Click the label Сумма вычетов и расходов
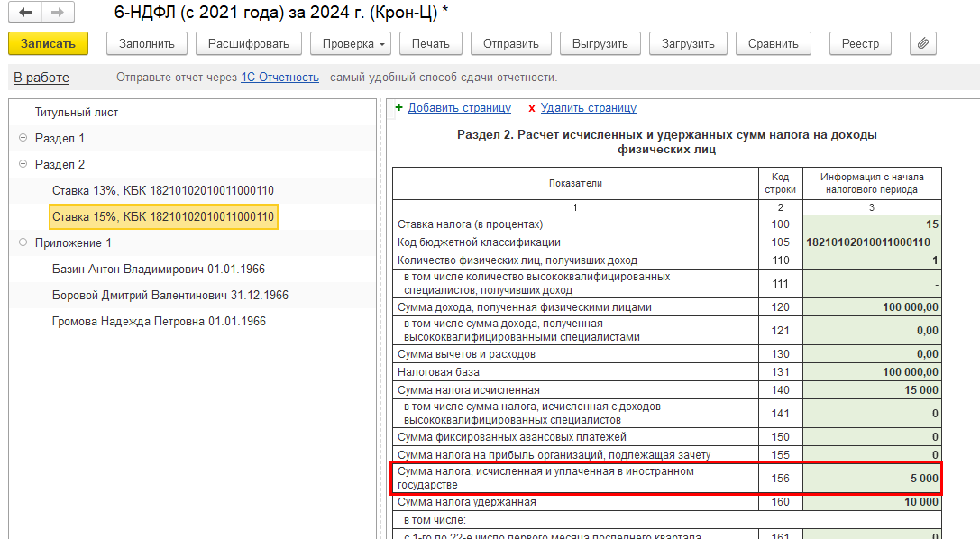This screenshot has width=980, height=539. coord(466,354)
